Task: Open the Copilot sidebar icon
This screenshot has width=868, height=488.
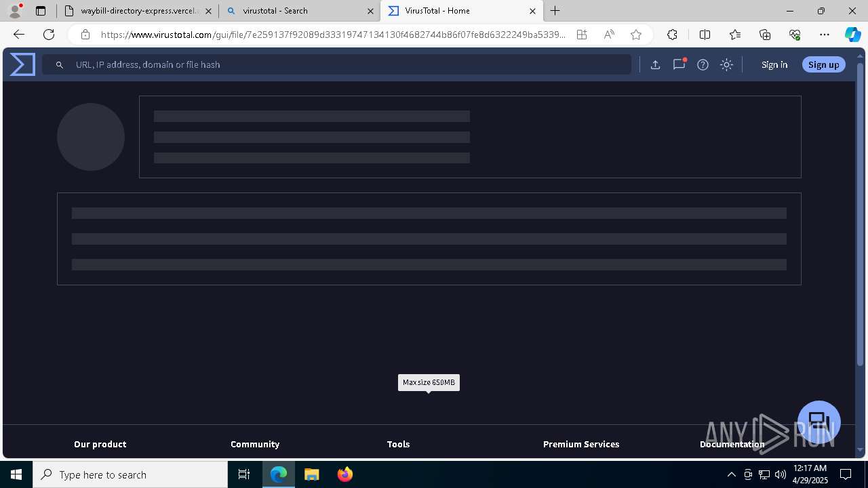Action: click(x=852, y=35)
